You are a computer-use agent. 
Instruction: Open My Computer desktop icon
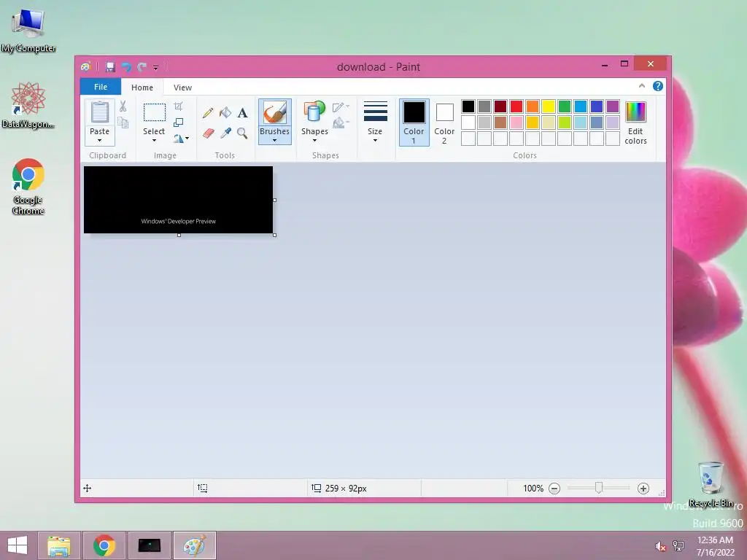tap(28, 31)
